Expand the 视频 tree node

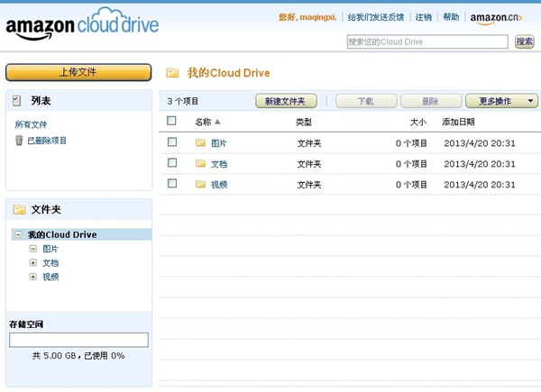click(32, 277)
